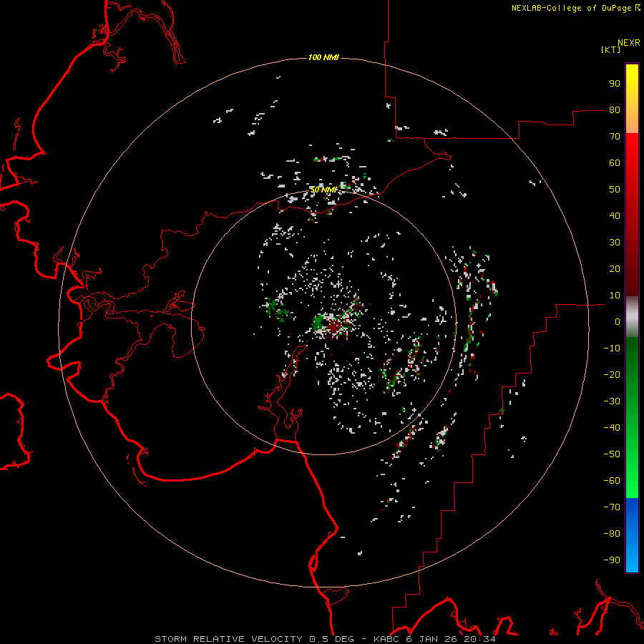Viewport: 644px width, 644px height.
Task: Click the 50 NMI range ring label
Action: pos(323,190)
